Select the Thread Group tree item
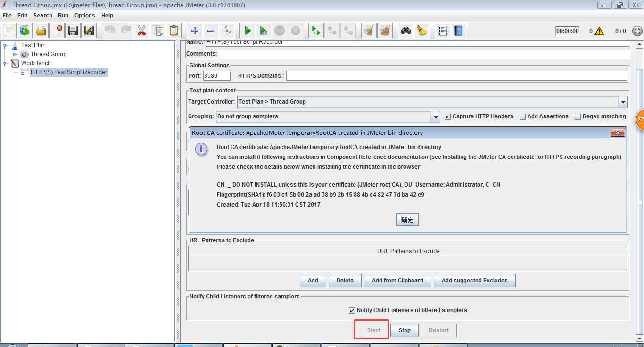 pyautogui.click(x=48, y=54)
